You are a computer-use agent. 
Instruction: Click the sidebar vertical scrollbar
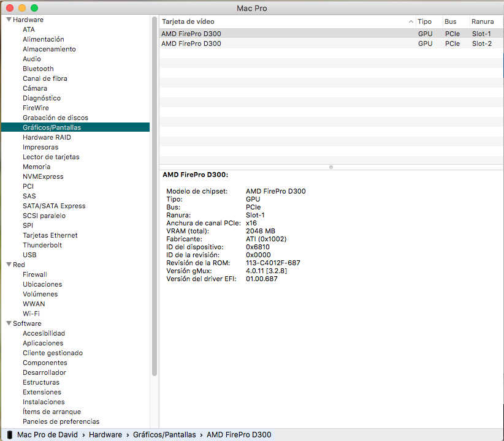(155, 196)
